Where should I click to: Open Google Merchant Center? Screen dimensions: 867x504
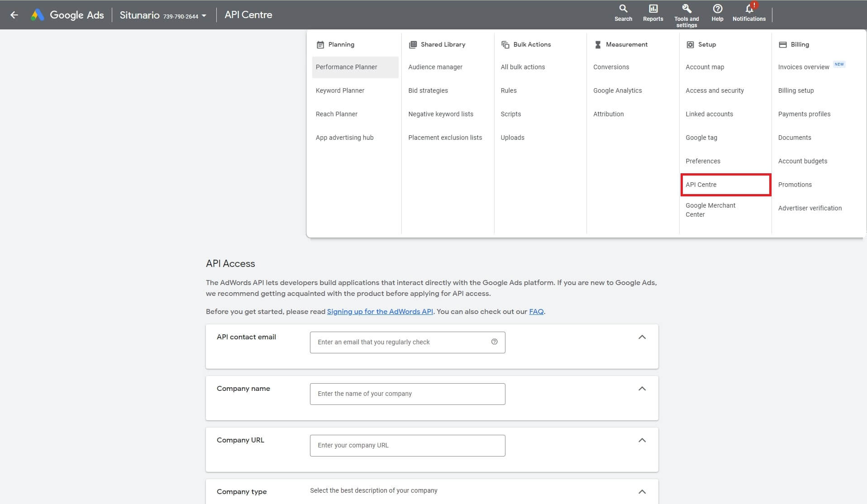coord(710,210)
